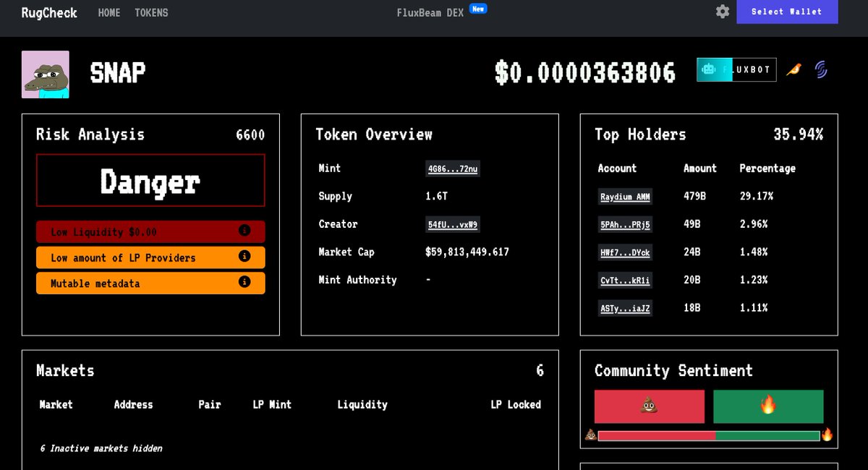Click the Liquidity column header in Markets
This screenshot has height=470, width=868.
pyautogui.click(x=362, y=404)
